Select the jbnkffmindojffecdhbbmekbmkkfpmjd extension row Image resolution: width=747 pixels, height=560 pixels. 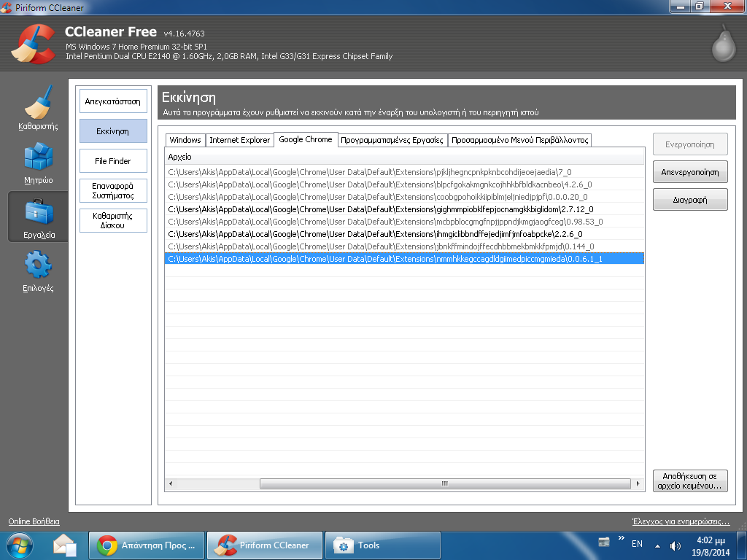coord(404,246)
